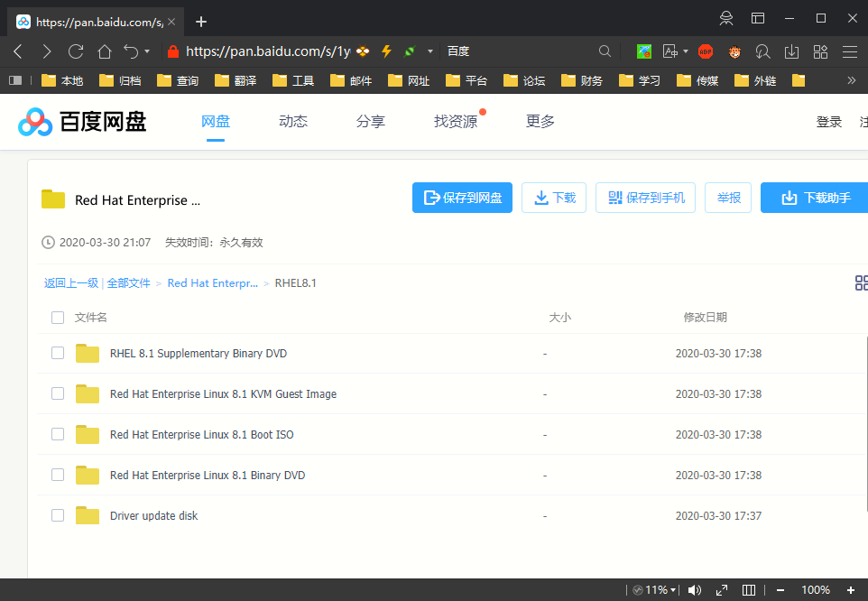Open the Driver update disk folder

153,516
